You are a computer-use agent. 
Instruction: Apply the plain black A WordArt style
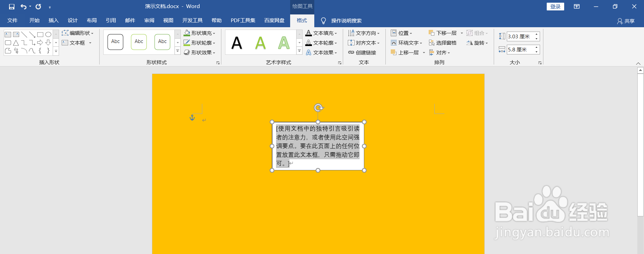237,43
